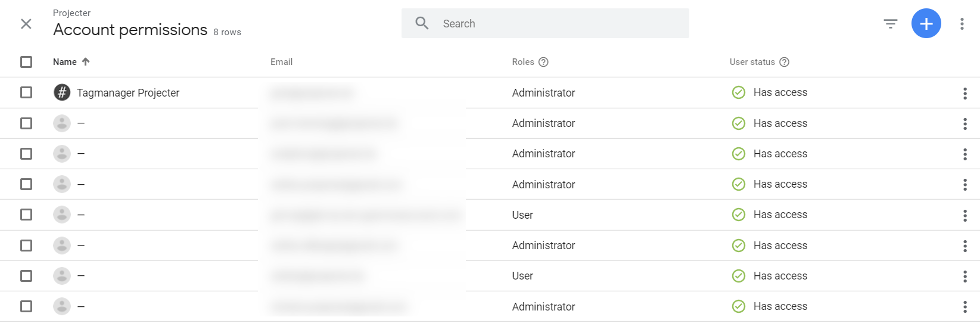Screen dimensions: 980x323
Task: Open row actions for first User role
Action: click(965, 215)
